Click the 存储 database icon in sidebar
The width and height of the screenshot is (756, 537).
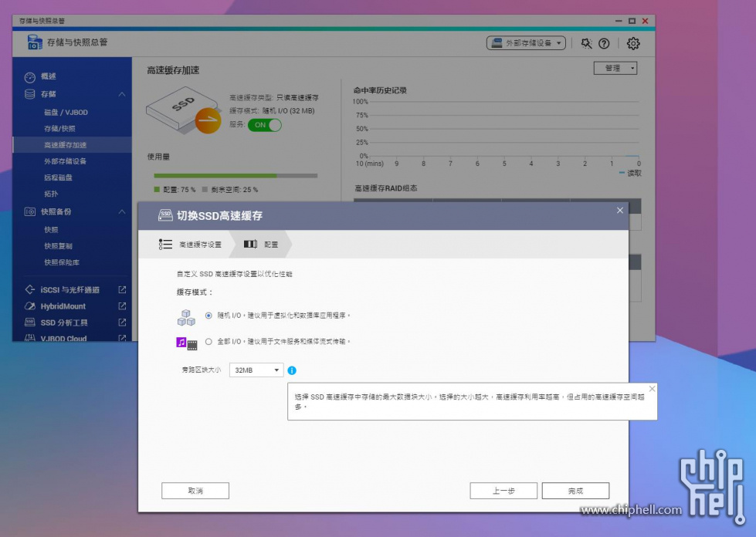tap(30, 94)
